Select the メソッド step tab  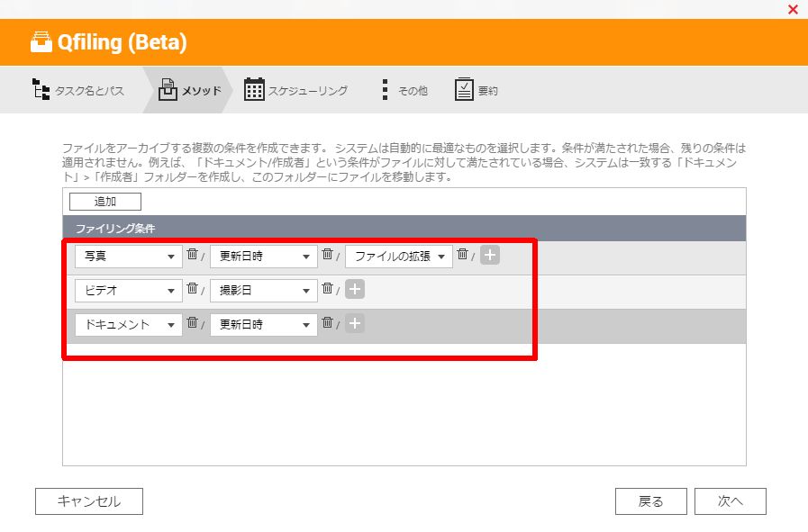pyautogui.click(x=190, y=90)
